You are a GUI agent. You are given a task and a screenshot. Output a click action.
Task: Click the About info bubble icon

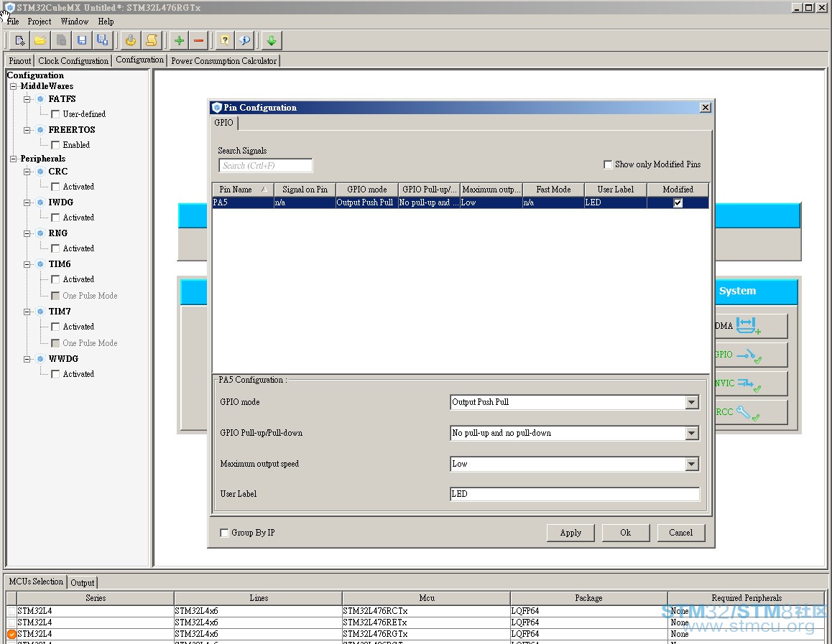245,40
